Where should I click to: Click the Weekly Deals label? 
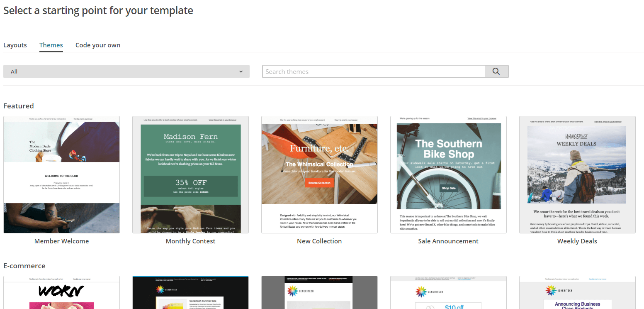click(577, 241)
